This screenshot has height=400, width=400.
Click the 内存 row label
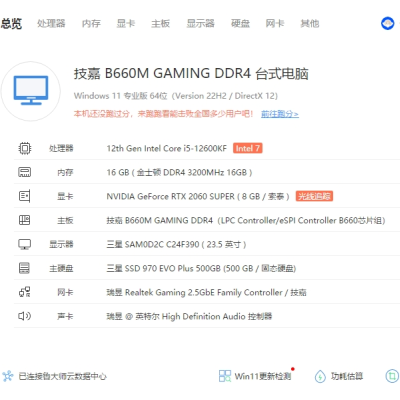65,172
